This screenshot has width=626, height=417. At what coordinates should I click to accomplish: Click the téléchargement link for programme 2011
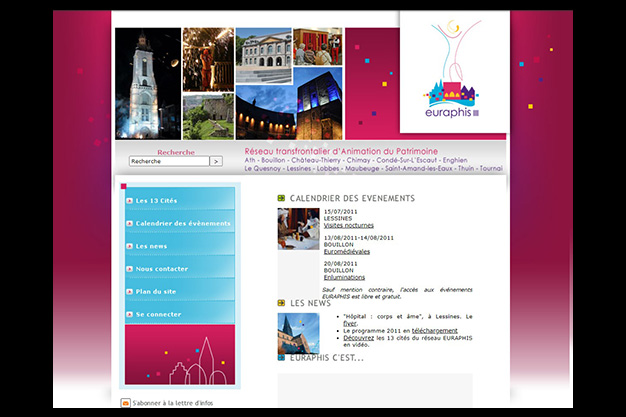pos(434,330)
